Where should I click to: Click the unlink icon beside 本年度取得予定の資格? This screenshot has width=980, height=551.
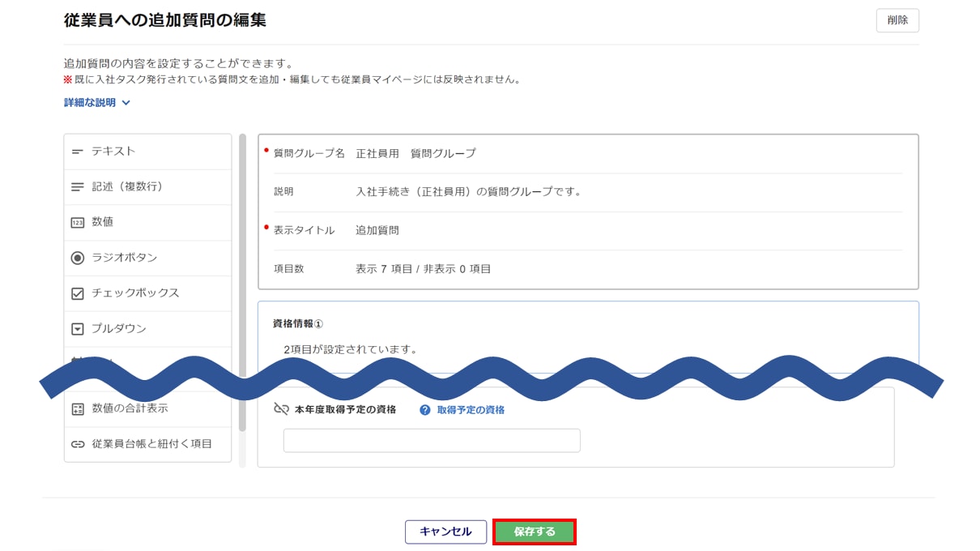281,409
